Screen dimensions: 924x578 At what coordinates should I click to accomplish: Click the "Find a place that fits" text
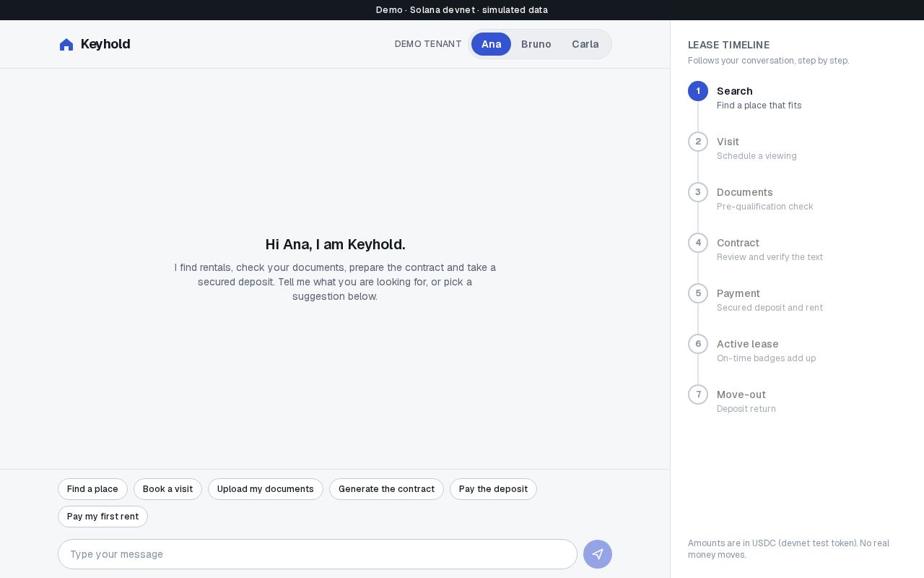(759, 105)
